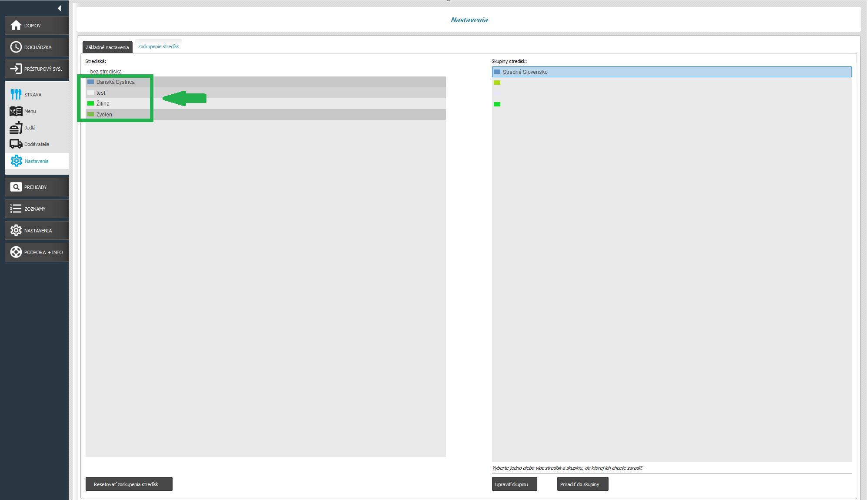Open Dodávatelia truck icon
The height and width of the screenshot is (500, 868).
(16, 144)
